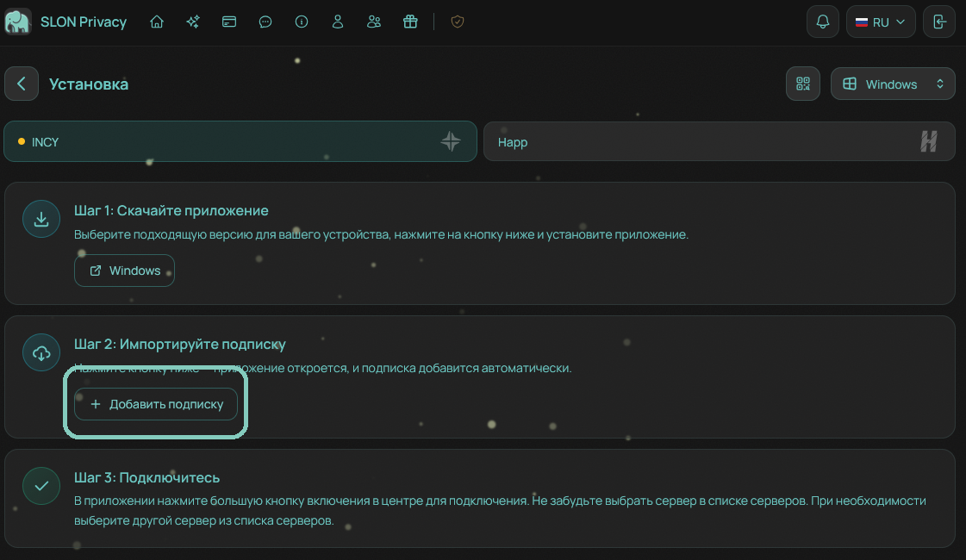
Task: Click the external link icon on Windows button
Action: click(x=96, y=271)
